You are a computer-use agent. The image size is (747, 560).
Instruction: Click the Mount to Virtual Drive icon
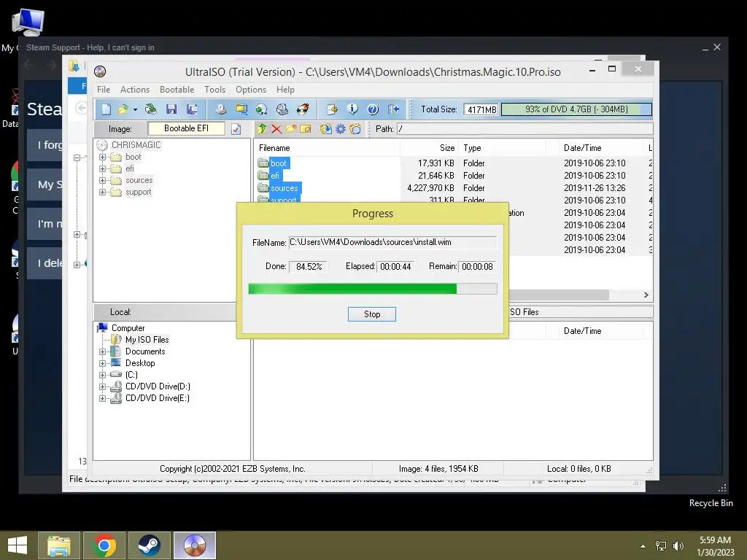pos(282,109)
